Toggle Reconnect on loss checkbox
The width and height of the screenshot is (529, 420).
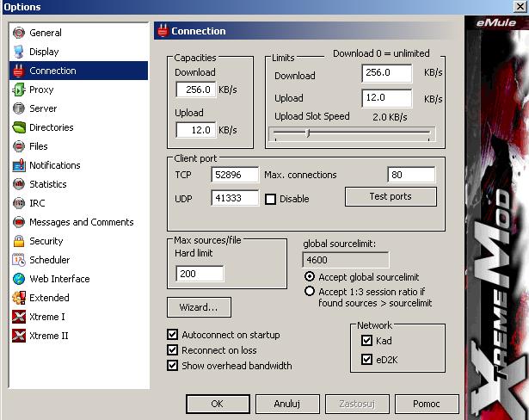172,349
